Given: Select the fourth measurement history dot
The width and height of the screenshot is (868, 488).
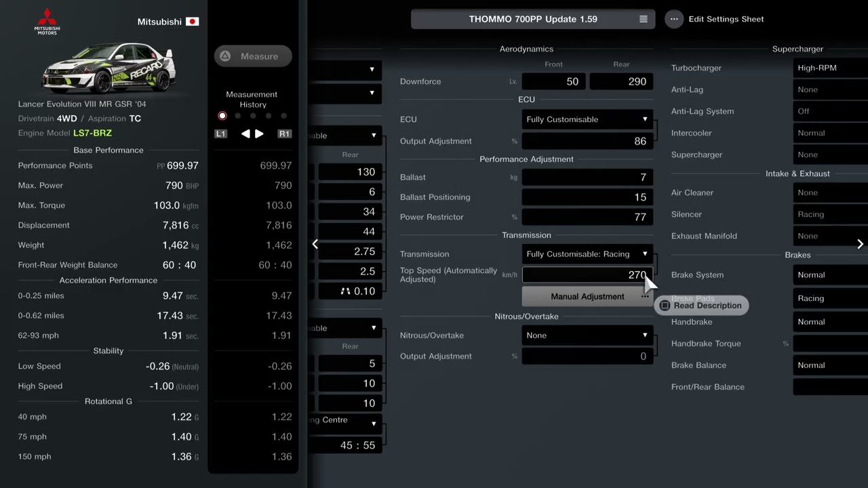Looking at the screenshot, I should click(269, 116).
